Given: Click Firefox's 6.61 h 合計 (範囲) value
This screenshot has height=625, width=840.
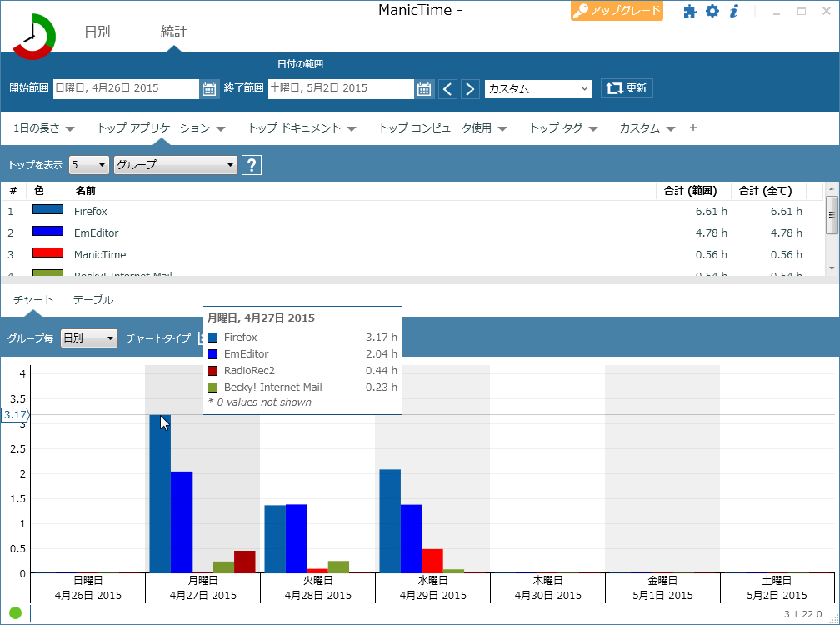Looking at the screenshot, I should pyautogui.click(x=712, y=212).
